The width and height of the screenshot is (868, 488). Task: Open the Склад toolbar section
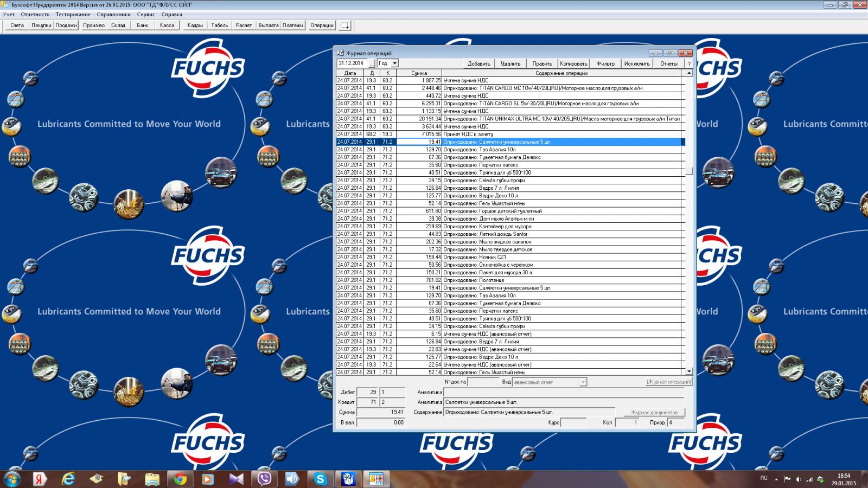point(118,25)
